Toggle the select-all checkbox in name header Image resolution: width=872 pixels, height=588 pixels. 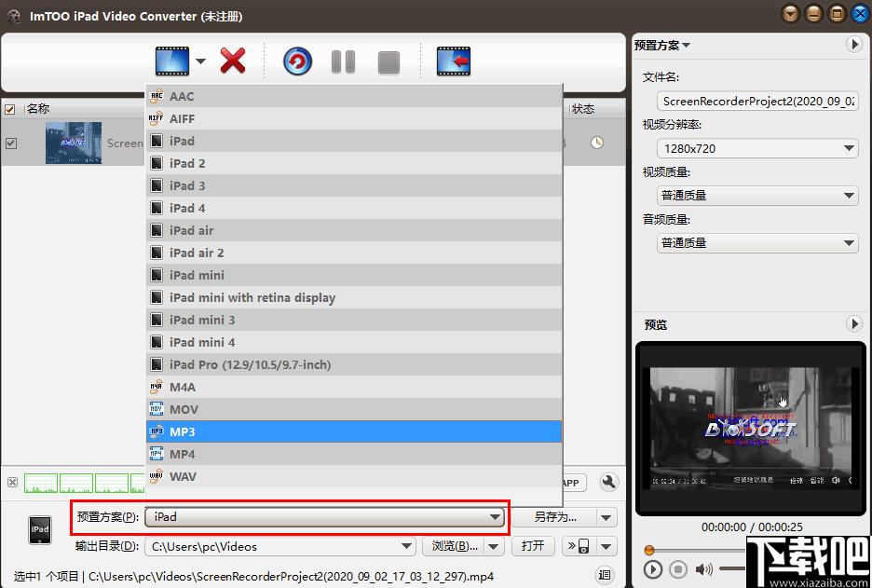pyautogui.click(x=10, y=109)
